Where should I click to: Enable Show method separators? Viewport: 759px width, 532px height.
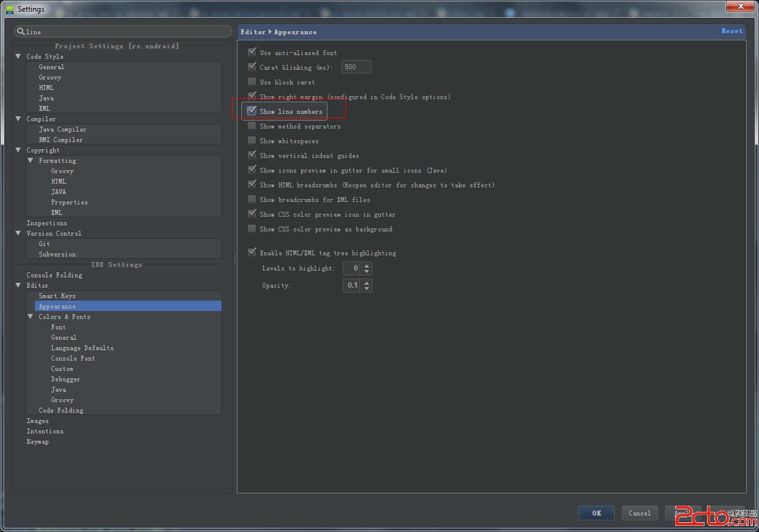(x=252, y=126)
